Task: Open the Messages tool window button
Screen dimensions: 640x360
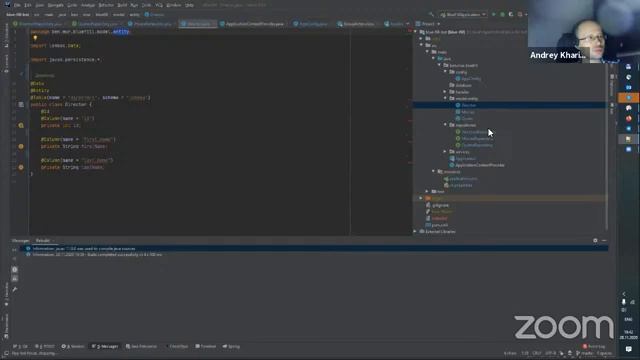Action: tap(105, 346)
